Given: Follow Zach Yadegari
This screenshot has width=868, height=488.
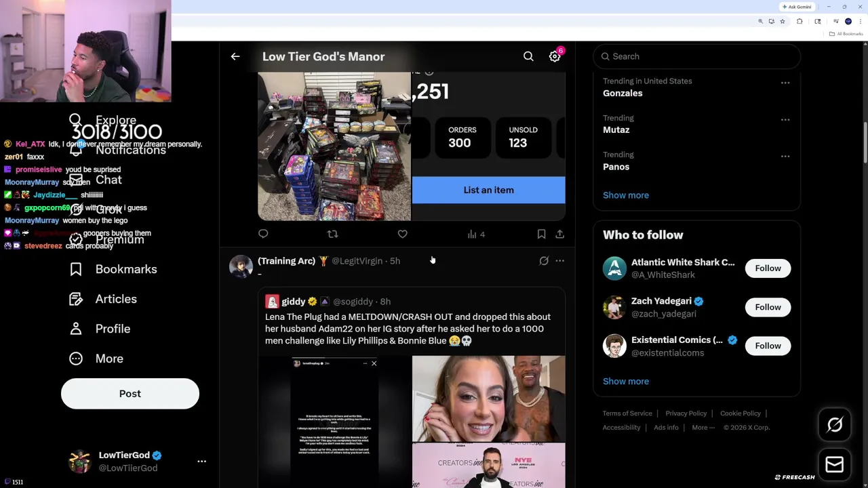Looking at the screenshot, I should click(x=768, y=307).
